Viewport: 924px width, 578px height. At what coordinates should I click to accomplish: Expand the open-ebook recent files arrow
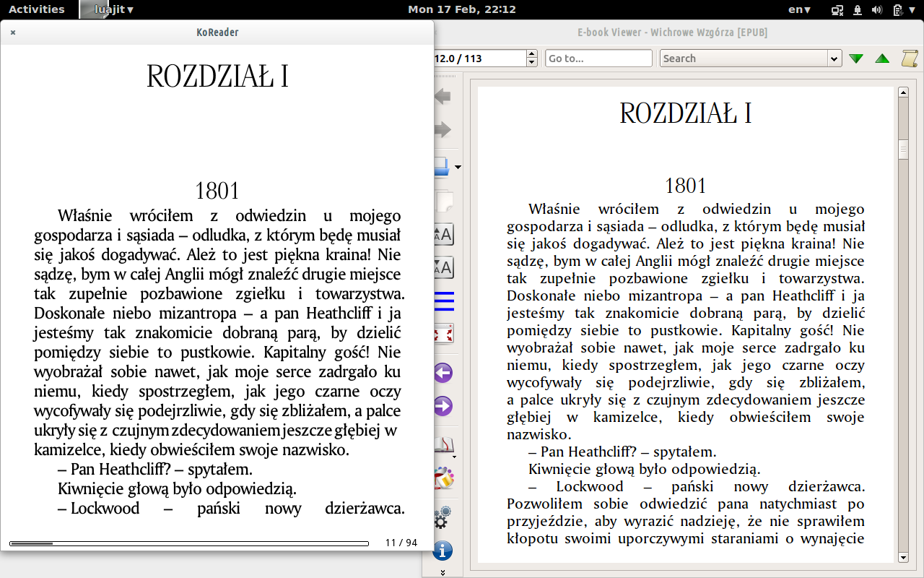point(458,168)
